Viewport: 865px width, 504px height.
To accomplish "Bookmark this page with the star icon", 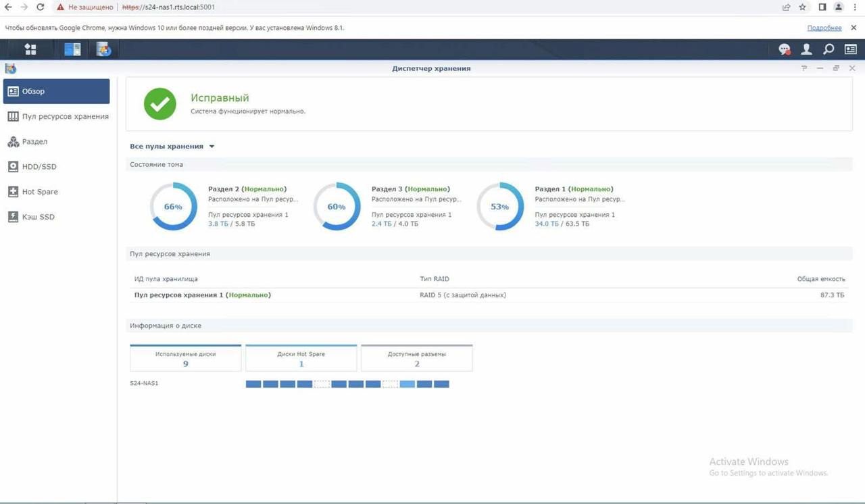I will tap(803, 7).
